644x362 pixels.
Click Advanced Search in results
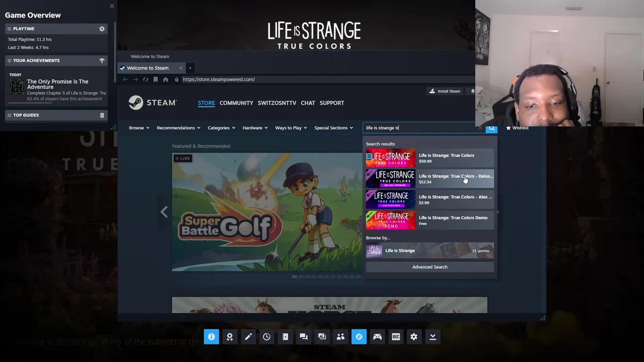430,267
